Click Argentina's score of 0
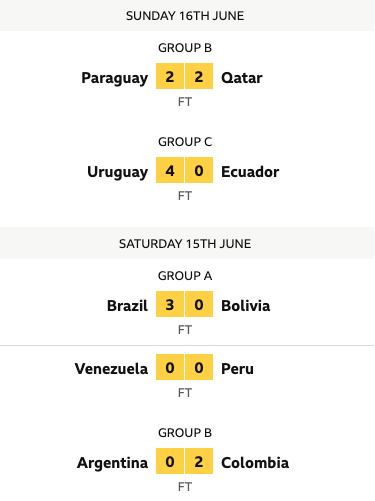Image resolution: width=375 pixels, height=501 pixels. 170,461
